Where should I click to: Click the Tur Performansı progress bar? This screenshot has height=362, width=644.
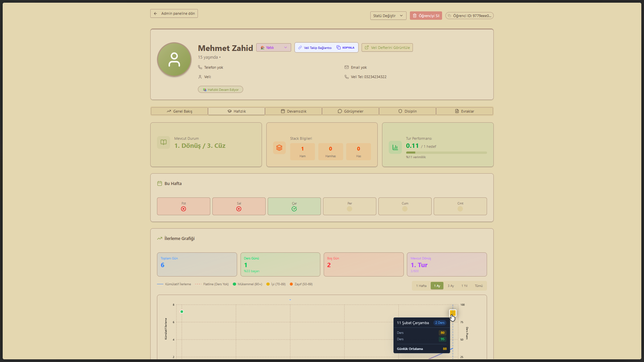tap(446, 153)
